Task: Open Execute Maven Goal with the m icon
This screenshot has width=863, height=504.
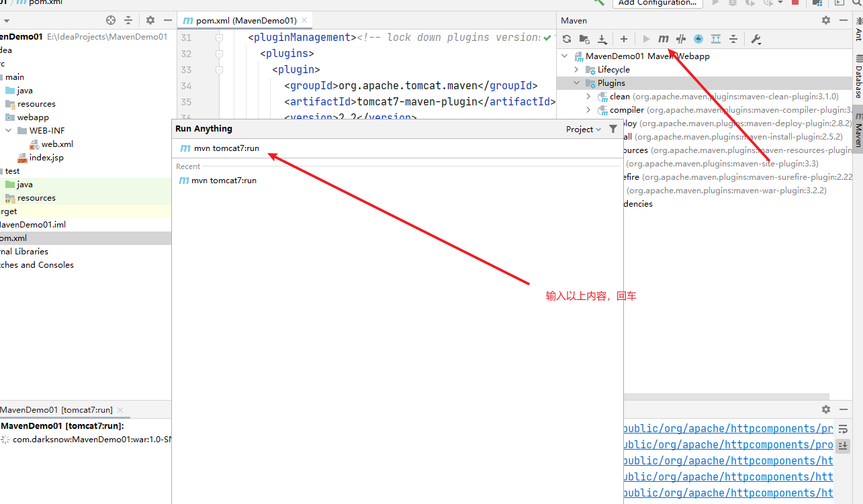Action: coord(664,39)
